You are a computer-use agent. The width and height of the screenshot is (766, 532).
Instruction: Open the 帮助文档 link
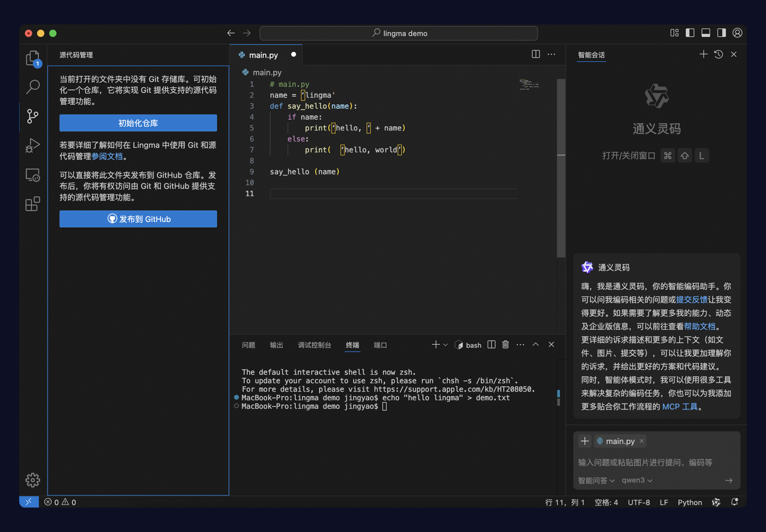pos(700,327)
